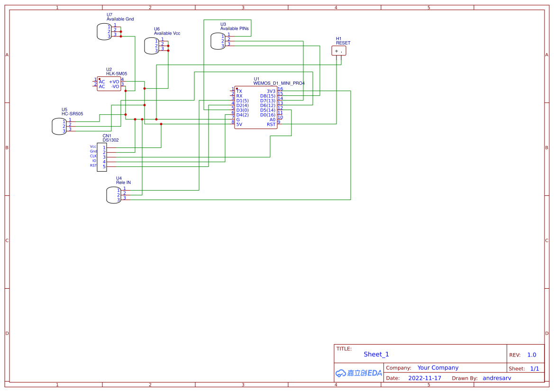554x392 pixels.
Task: Click the Available PINs header symbol U3
Action: (218, 41)
